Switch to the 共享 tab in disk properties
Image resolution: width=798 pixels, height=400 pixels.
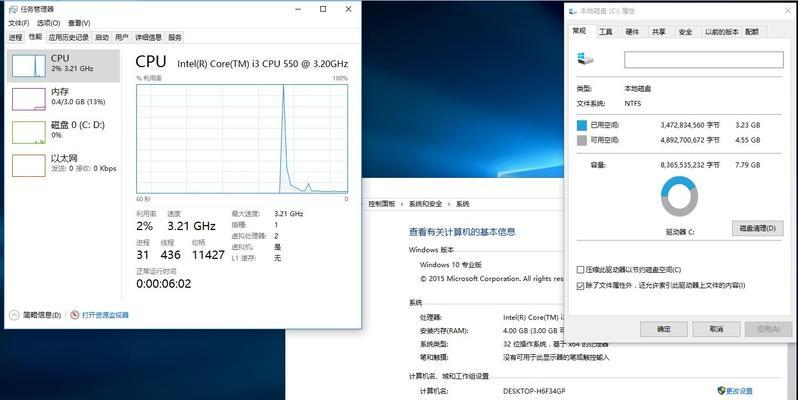pyautogui.click(x=659, y=32)
